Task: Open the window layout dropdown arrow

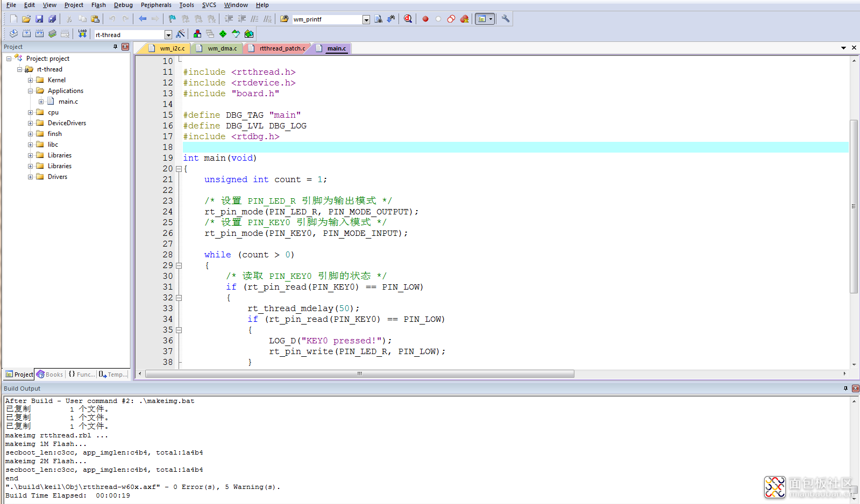Action: (x=491, y=19)
